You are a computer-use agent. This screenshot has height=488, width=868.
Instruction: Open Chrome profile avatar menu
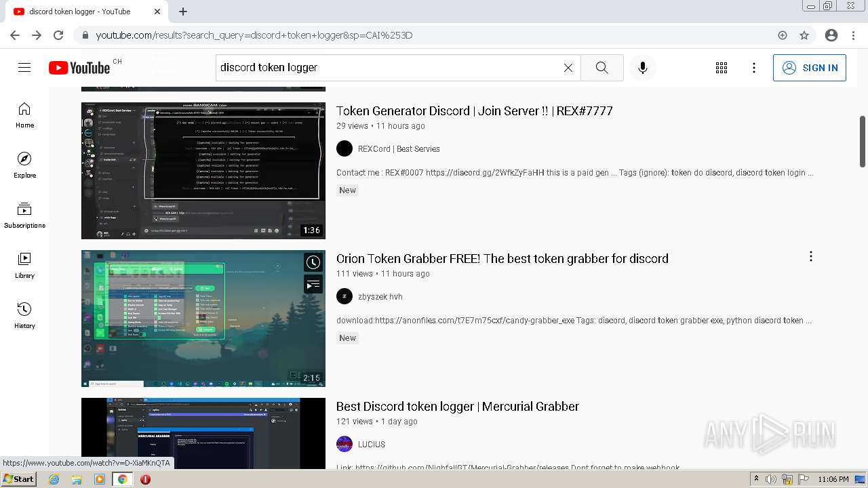pos(831,35)
